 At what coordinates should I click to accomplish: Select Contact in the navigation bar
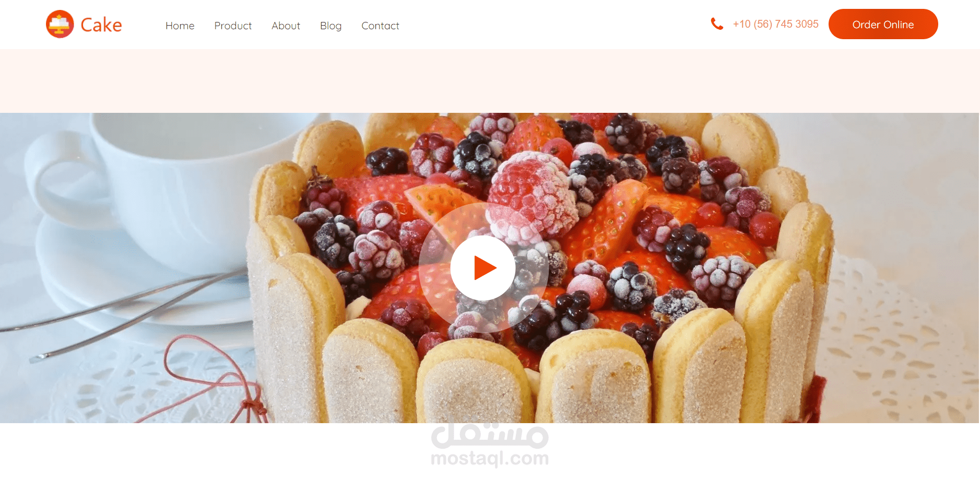(x=380, y=26)
